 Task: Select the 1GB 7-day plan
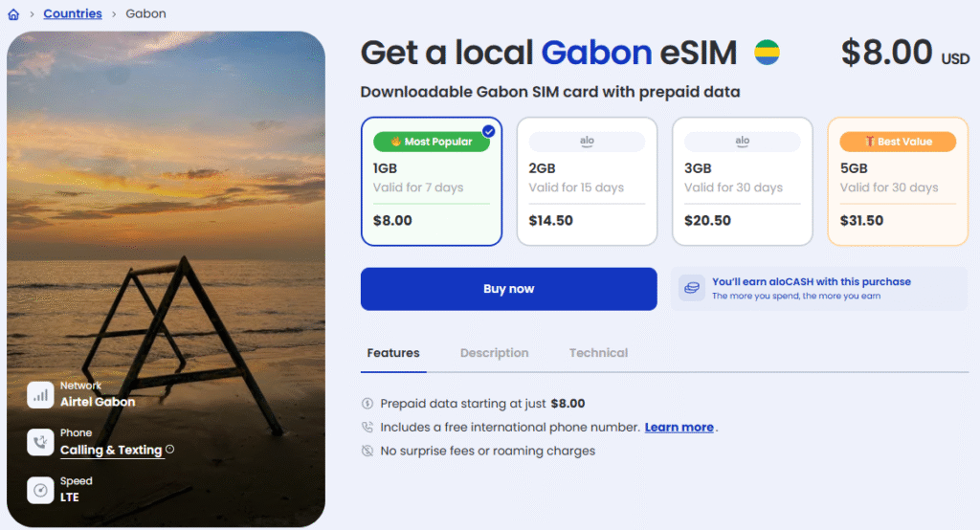432,182
